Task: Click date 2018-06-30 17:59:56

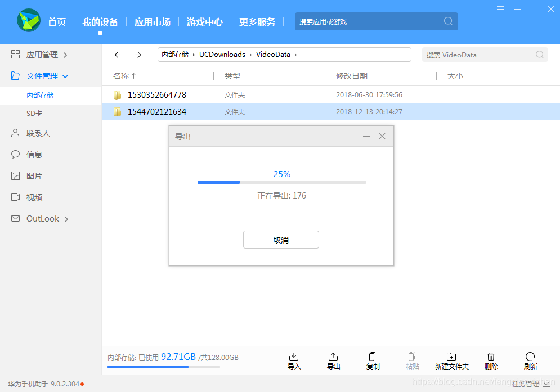Action: coord(369,94)
